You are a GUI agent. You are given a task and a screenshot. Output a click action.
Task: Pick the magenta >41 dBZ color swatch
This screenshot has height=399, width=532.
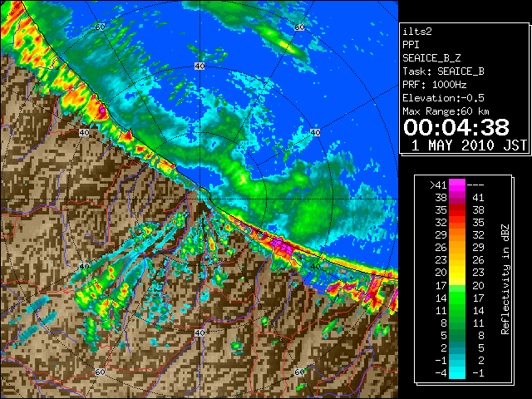click(x=457, y=185)
